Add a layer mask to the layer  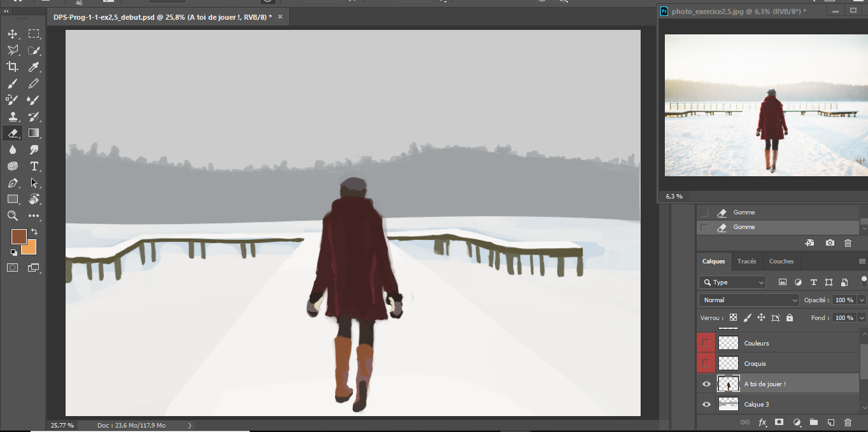[x=779, y=422]
